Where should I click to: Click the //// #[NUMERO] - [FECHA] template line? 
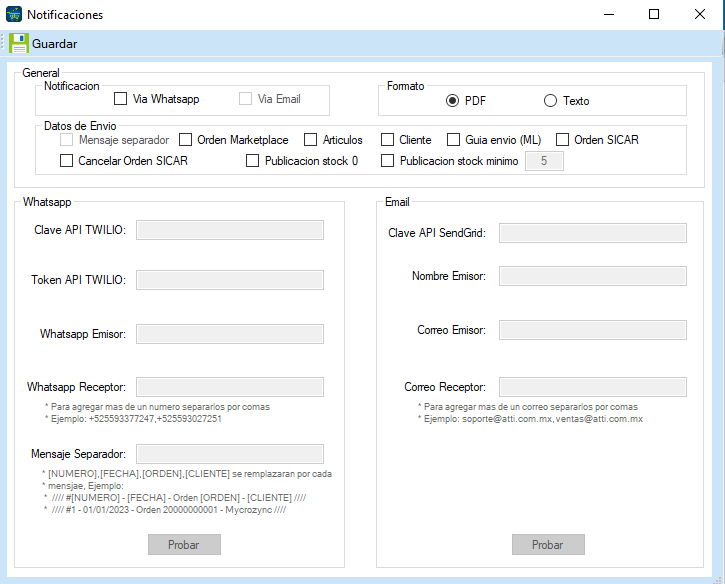coord(175,498)
